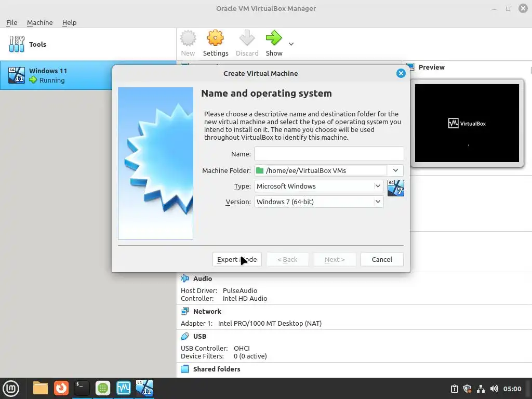
Task: Click the Device Filters value 0 (0 active)
Action: click(250, 356)
